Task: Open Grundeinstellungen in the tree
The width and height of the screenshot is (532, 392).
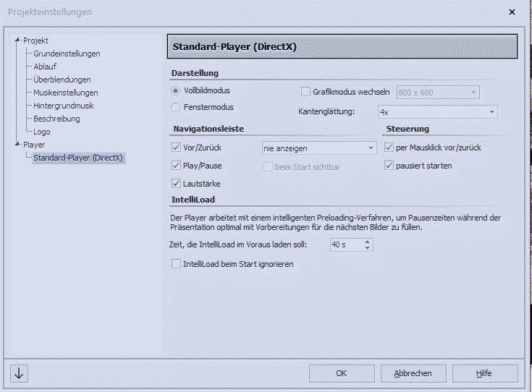Action: tap(67, 54)
